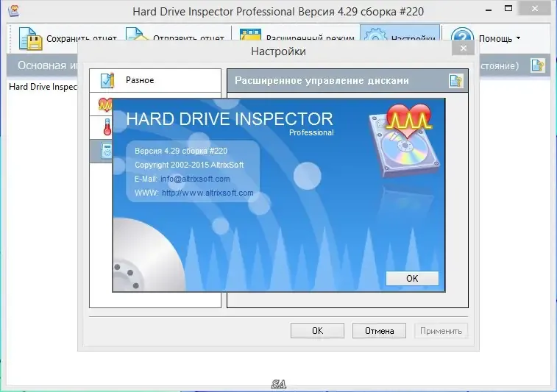Screen dimensions: 557x392
Task: Click the app icon in title bar
Action: tap(13, 11)
